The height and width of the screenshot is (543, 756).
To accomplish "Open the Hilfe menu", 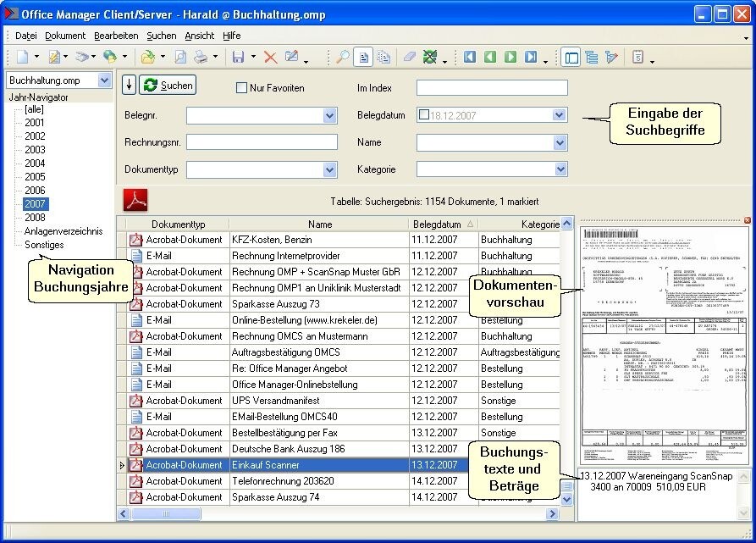I will [x=231, y=36].
